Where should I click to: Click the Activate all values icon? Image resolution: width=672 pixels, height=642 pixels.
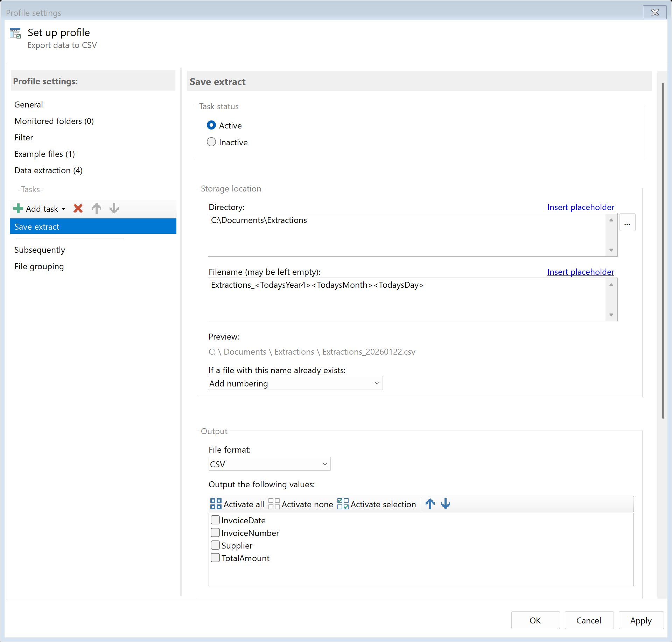(x=216, y=504)
